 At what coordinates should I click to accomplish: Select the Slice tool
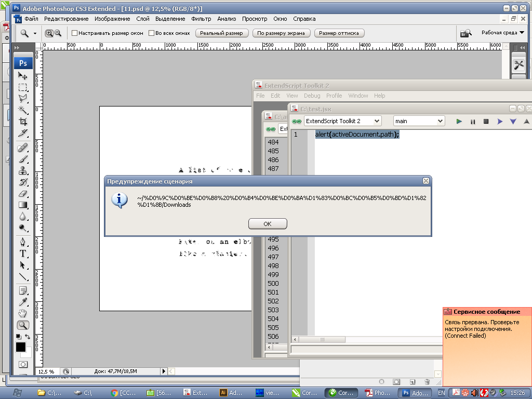click(x=23, y=133)
